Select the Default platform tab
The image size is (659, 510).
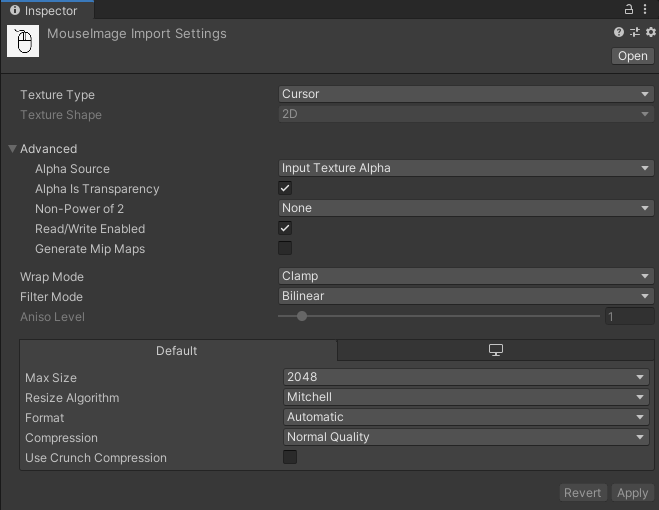pyautogui.click(x=177, y=351)
